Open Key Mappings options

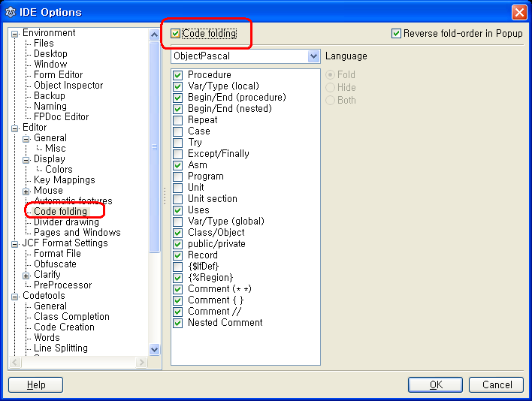coord(65,180)
